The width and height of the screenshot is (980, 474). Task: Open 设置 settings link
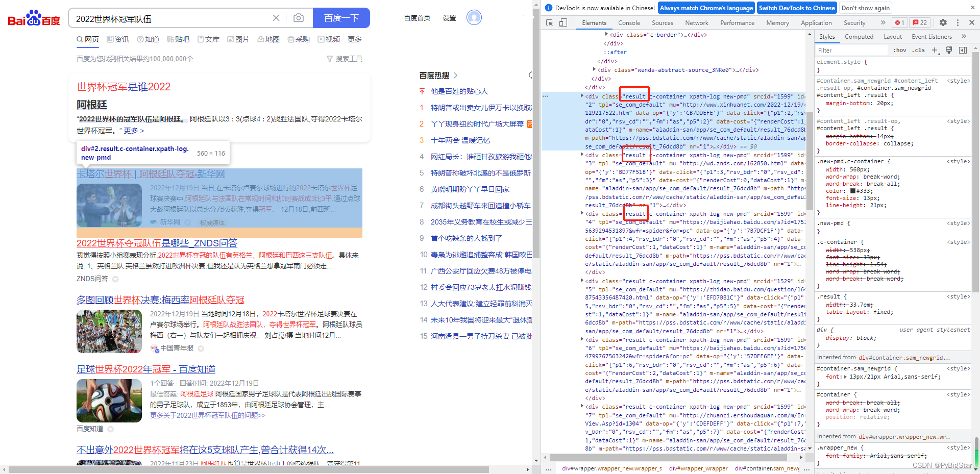pyautogui.click(x=449, y=18)
